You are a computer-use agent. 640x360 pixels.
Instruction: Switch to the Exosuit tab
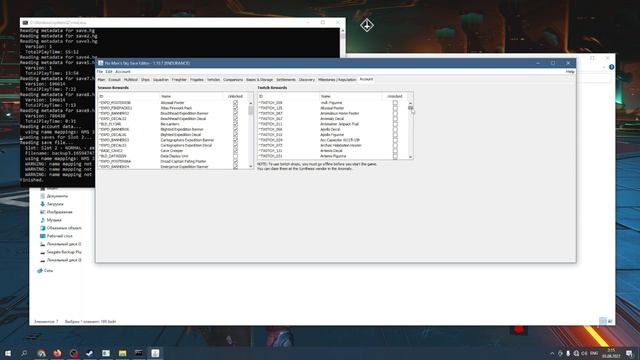click(x=114, y=80)
